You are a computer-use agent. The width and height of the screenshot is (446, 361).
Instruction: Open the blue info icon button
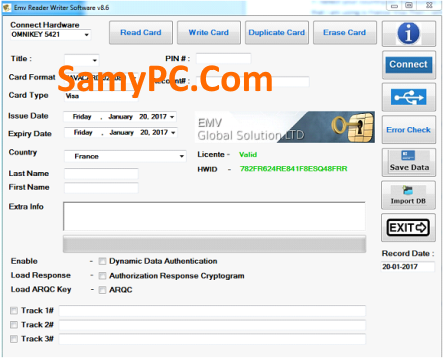tap(409, 33)
